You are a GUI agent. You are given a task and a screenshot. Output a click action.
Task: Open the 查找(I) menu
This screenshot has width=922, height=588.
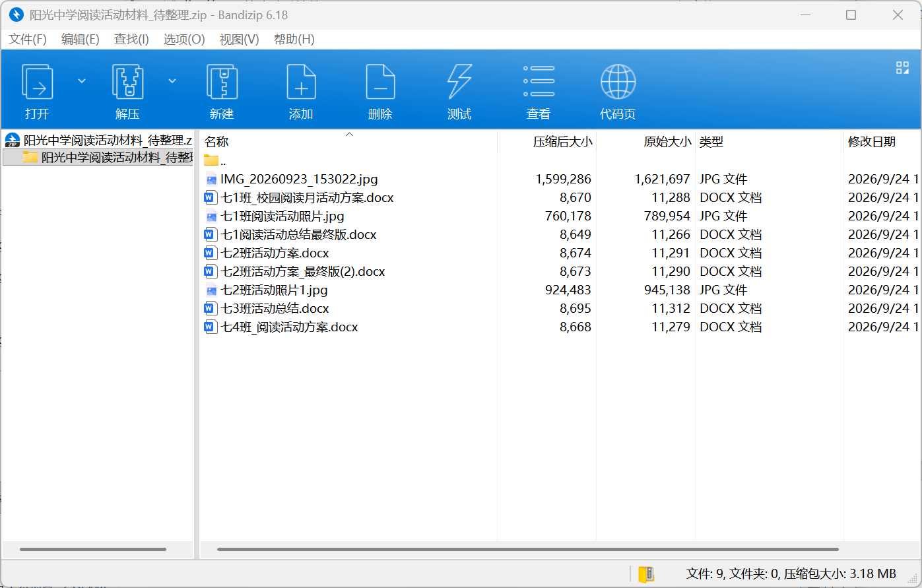click(131, 40)
